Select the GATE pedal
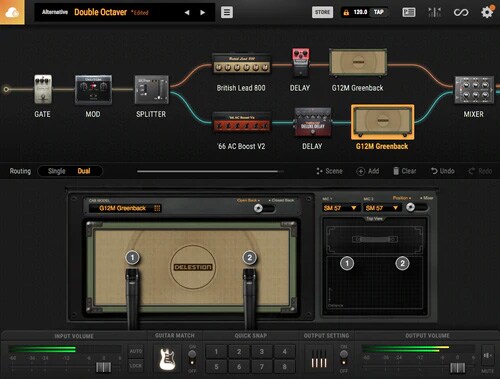The width and height of the screenshot is (500, 379). tap(43, 89)
